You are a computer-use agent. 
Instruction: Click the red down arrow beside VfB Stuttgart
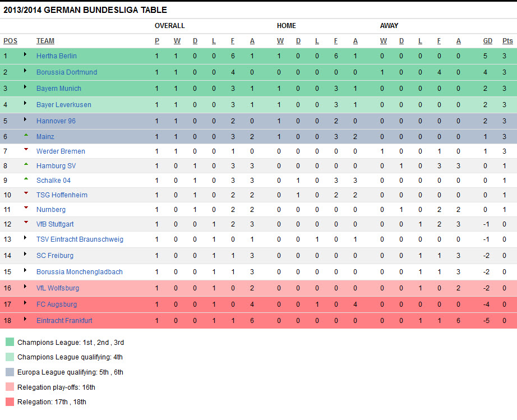pyautogui.click(x=25, y=223)
